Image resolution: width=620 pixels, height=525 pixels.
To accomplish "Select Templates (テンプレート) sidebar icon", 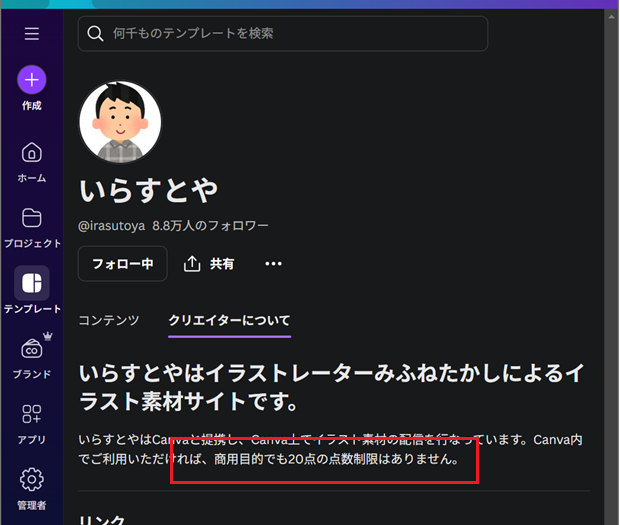I will 32,283.
